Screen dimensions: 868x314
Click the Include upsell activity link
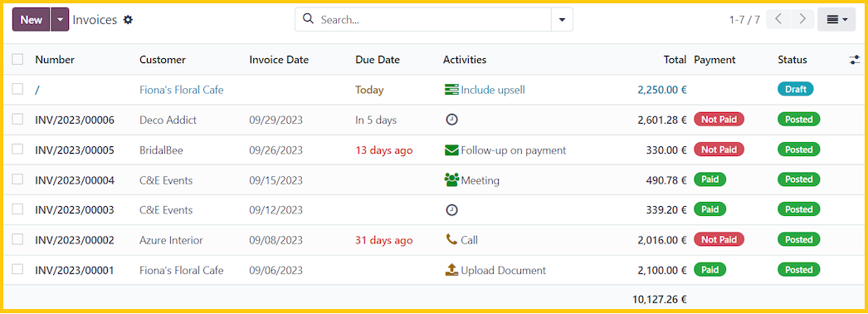(493, 90)
